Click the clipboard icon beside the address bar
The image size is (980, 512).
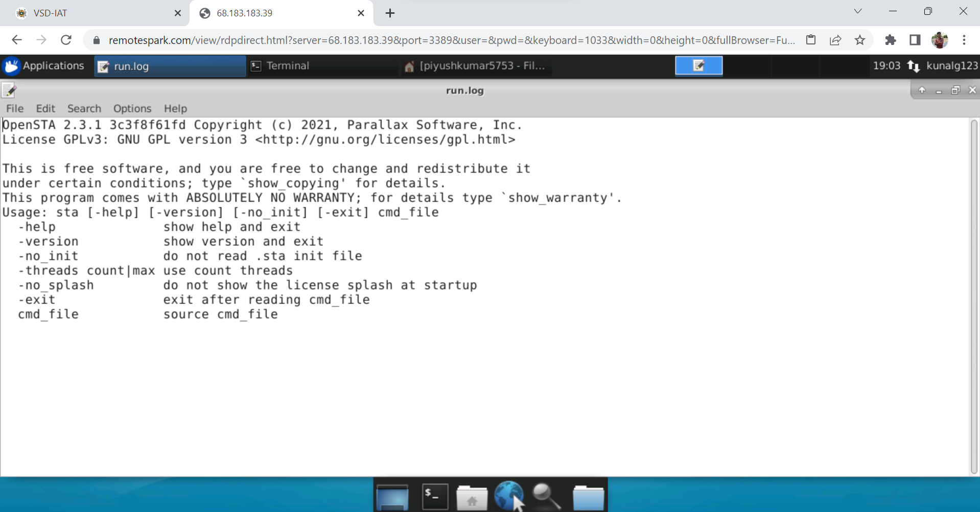coord(811,40)
